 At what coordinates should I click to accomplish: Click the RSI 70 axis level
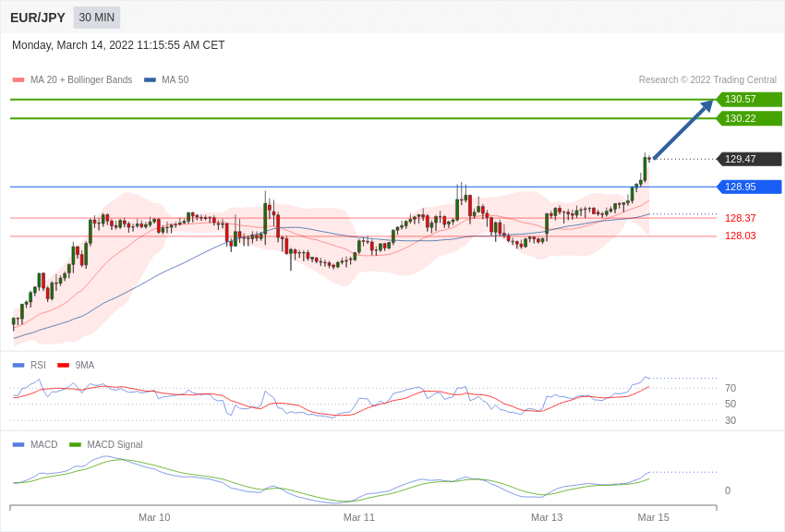731,388
